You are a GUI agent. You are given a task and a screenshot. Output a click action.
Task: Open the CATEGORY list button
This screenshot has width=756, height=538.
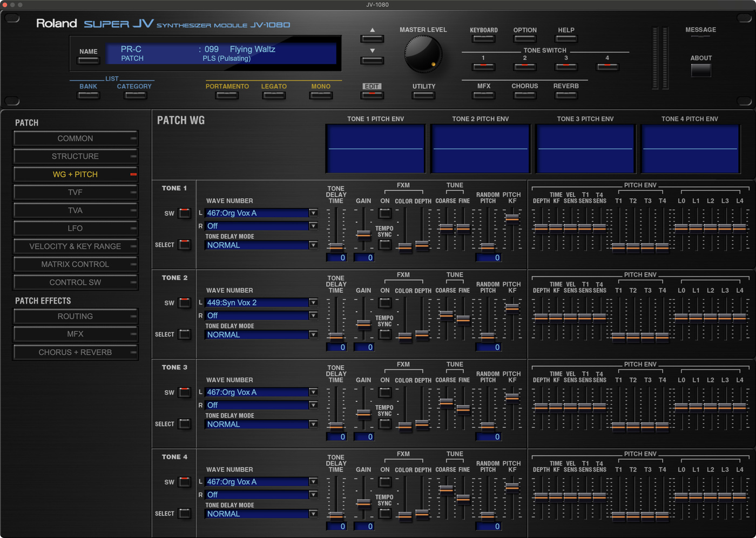tap(136, 96)
